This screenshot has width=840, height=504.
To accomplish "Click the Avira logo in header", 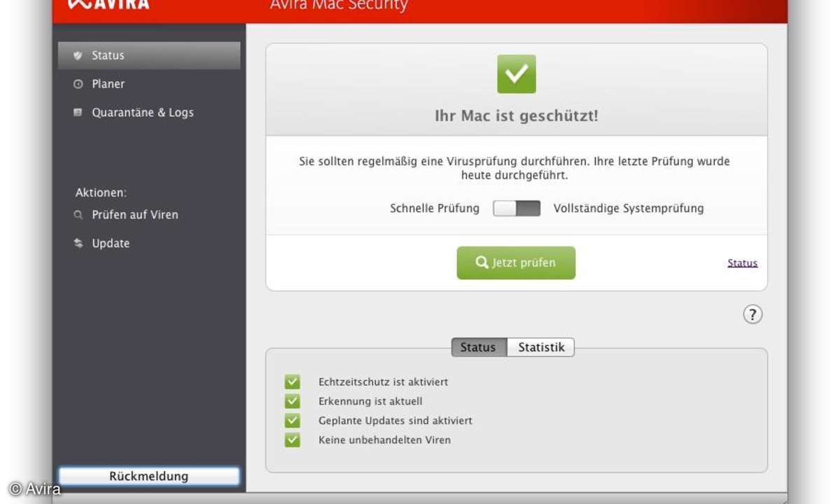I will pyautogui.click(x=108, y=5).
